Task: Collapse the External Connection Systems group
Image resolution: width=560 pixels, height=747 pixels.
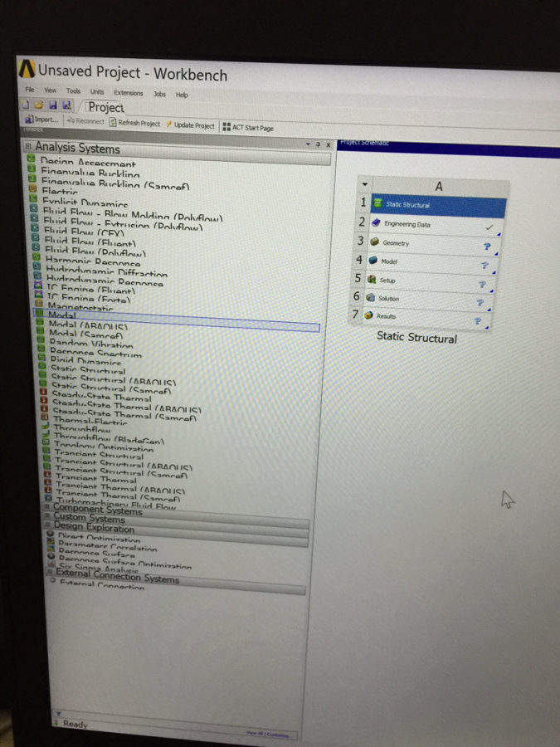Action: [50, 571]
